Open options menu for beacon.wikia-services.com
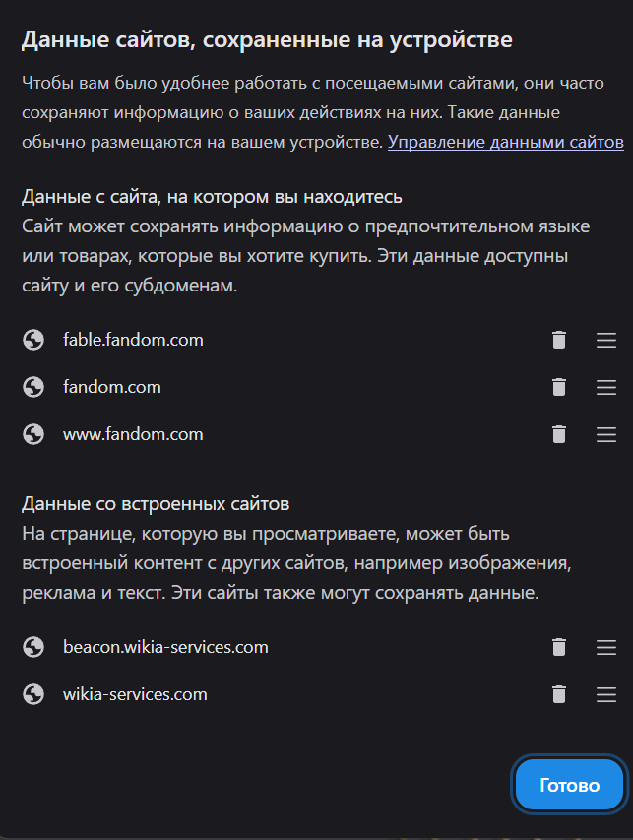Image resolution: width=633 pixels, height=840 pixels. pos(606,648)
